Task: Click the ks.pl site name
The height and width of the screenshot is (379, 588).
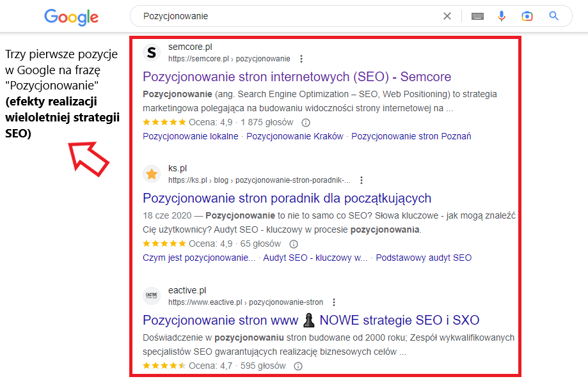Action: coord(177,169)
